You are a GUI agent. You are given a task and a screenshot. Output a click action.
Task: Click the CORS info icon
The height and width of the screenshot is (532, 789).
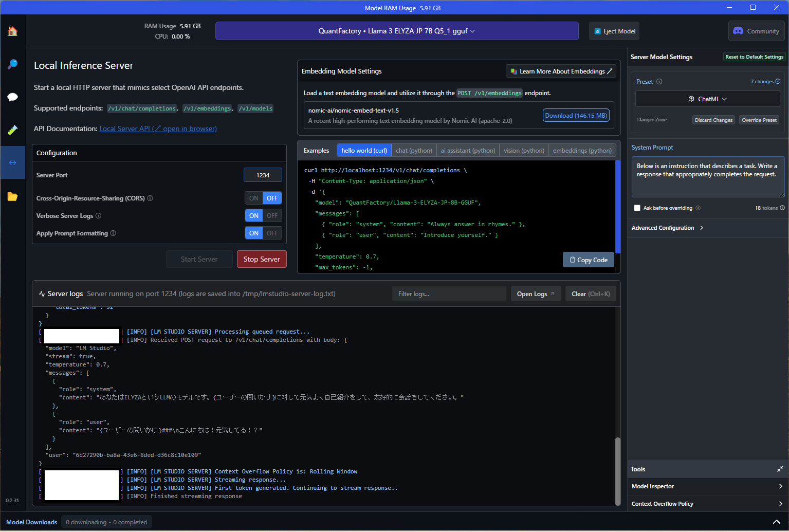150,198
